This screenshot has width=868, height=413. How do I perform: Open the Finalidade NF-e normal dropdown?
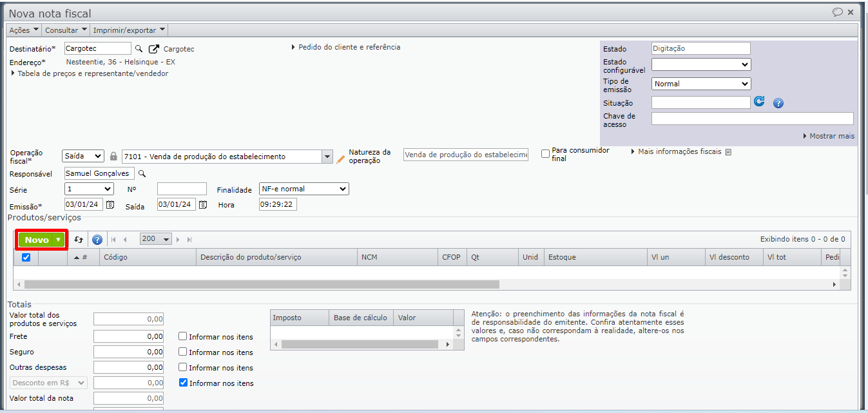pos(304,189)
